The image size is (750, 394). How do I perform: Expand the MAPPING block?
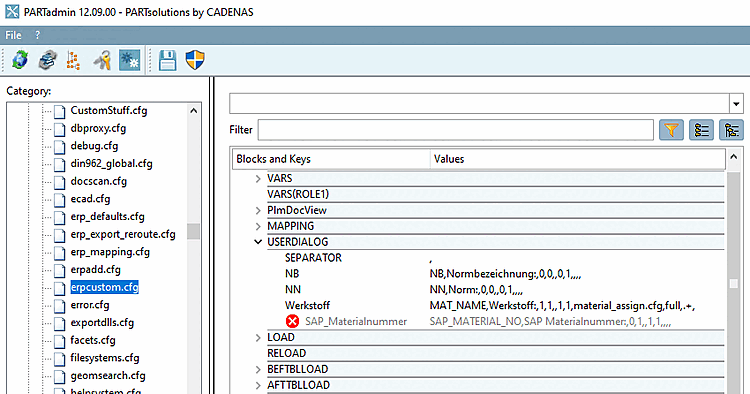pyautogui.click(x=258, y=226)
